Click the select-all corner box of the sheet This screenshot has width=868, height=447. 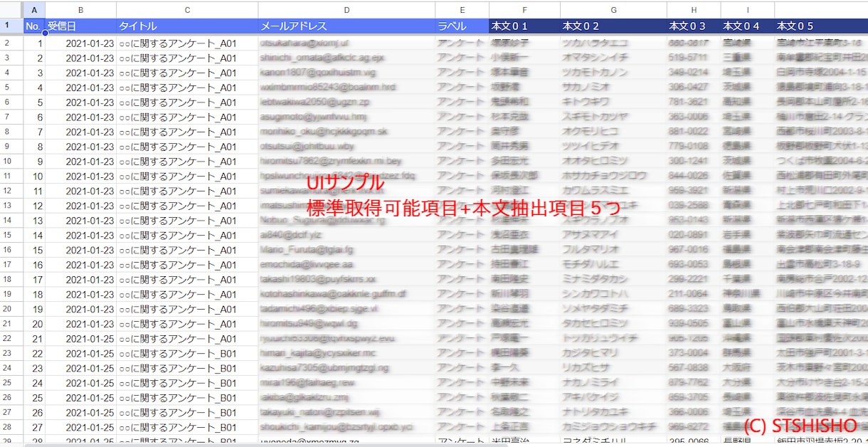click(11, 9)
